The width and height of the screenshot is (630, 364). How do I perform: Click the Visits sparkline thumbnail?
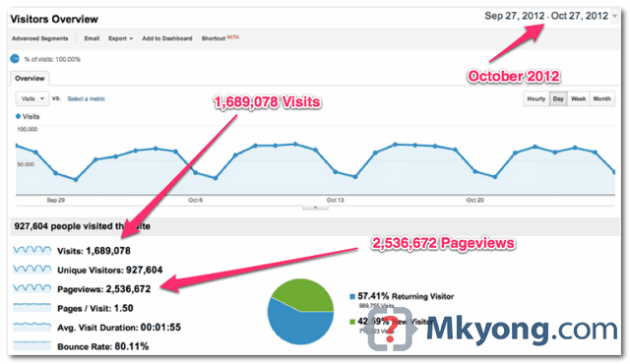tap(31, 251)
